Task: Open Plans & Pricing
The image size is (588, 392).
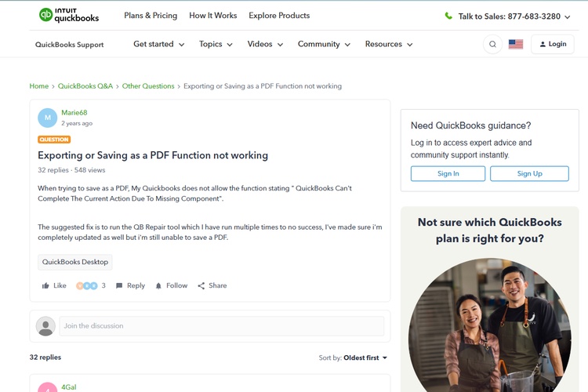Action: (x=151, y=16)
